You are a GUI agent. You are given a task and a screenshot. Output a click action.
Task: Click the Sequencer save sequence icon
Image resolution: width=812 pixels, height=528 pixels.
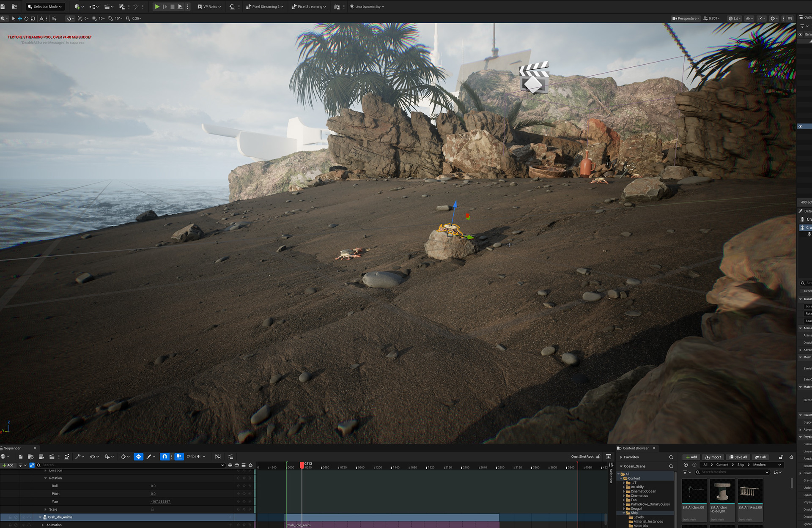click(x=20, y=457)
